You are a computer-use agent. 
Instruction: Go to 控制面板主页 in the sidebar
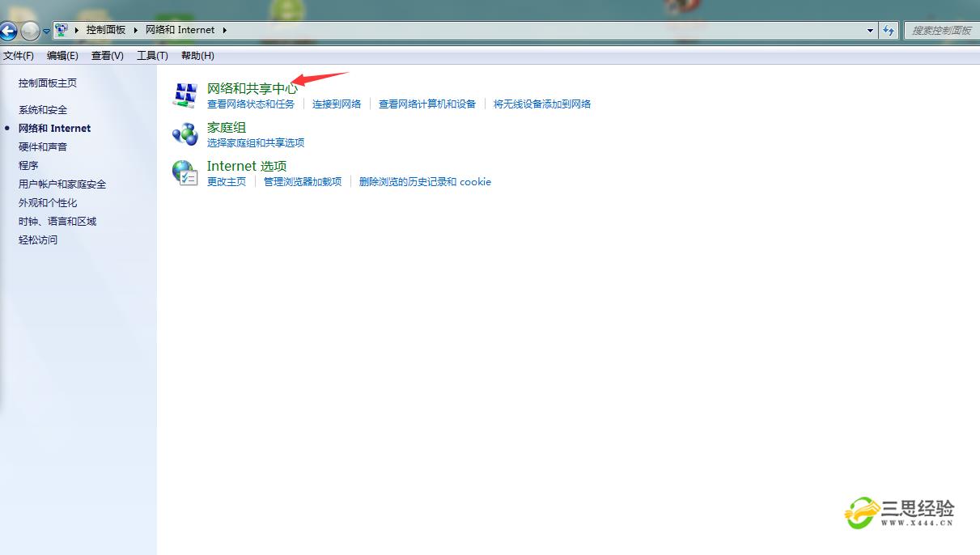point(48,83)
